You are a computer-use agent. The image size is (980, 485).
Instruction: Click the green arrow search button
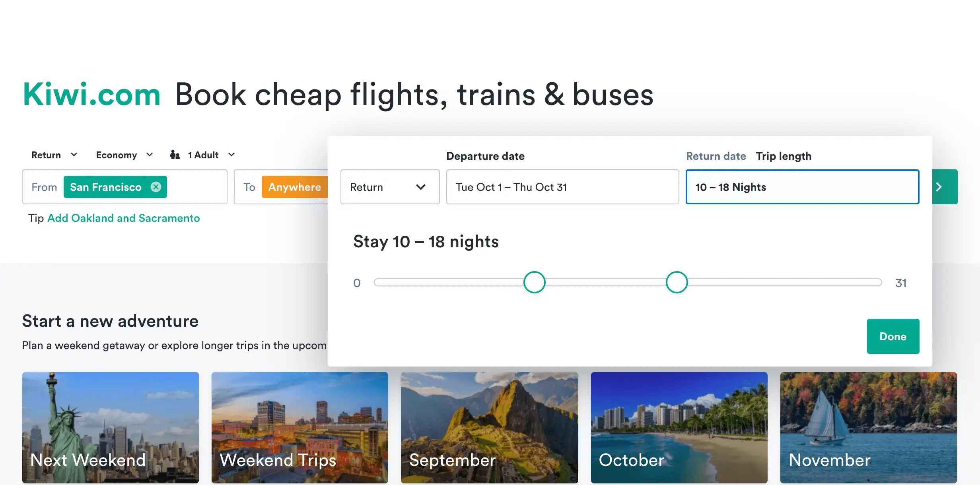click(x=944, y=187)
